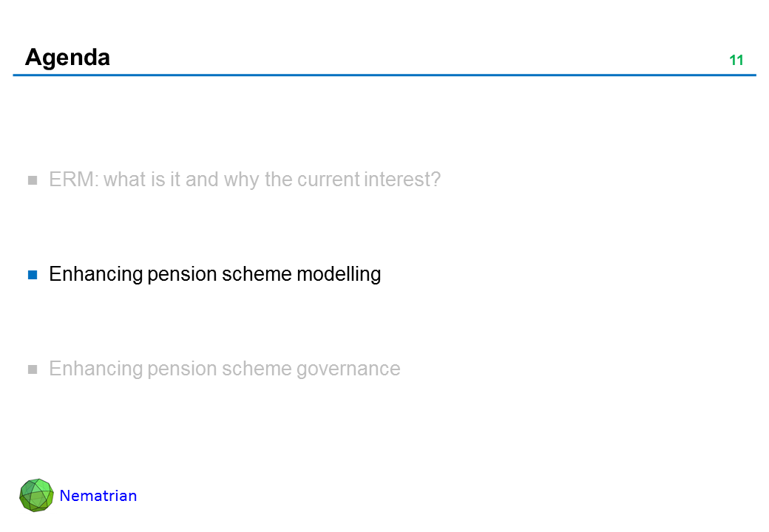
Task: Select "Enhancing pension scheme governance" agenda item
Action: (224, 369)
